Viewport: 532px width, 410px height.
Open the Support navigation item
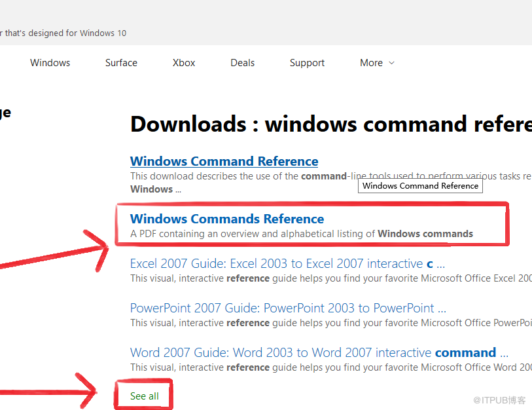(307, 63)
